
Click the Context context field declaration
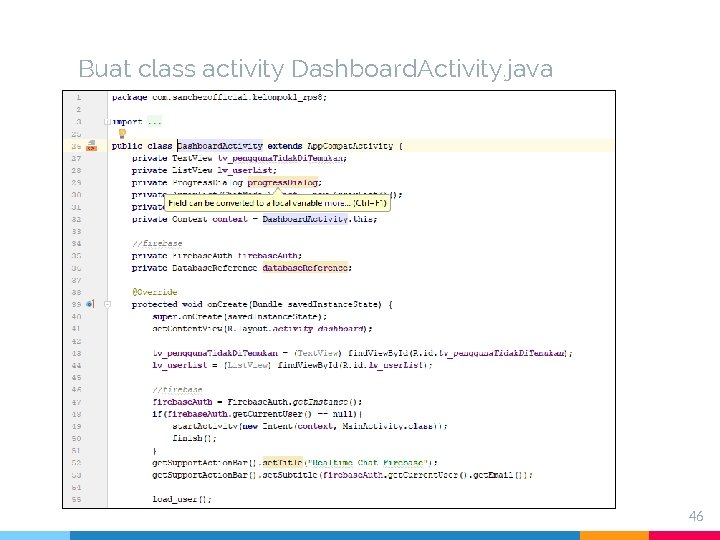[254, 219]
